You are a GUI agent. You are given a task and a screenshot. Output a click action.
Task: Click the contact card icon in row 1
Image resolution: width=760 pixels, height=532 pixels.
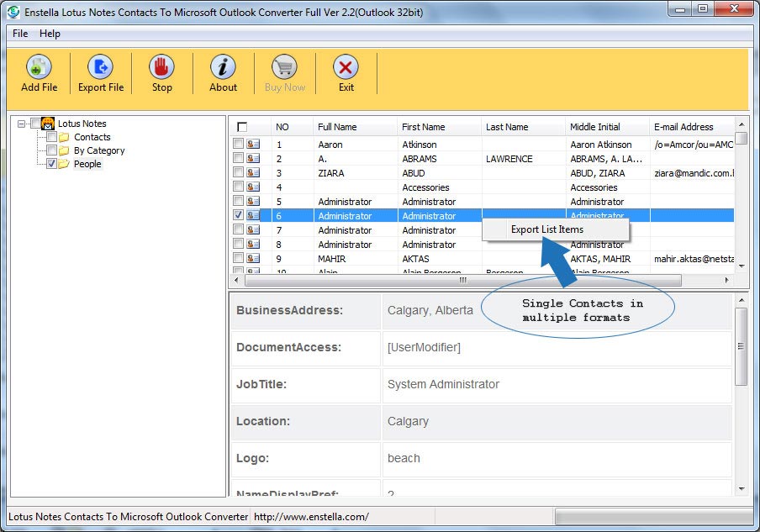pyautogui.click(x=253, y=145)
